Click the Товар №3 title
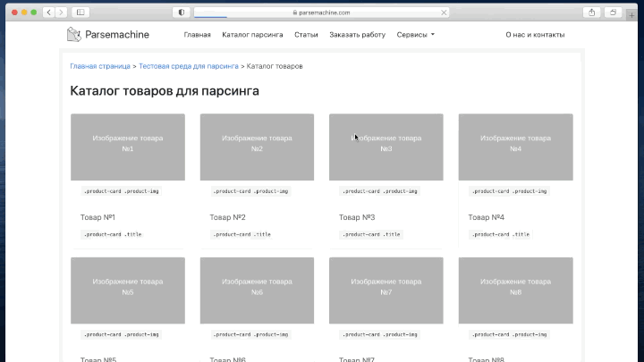Screen dimensions: 644x362 (x=357, y=217)
